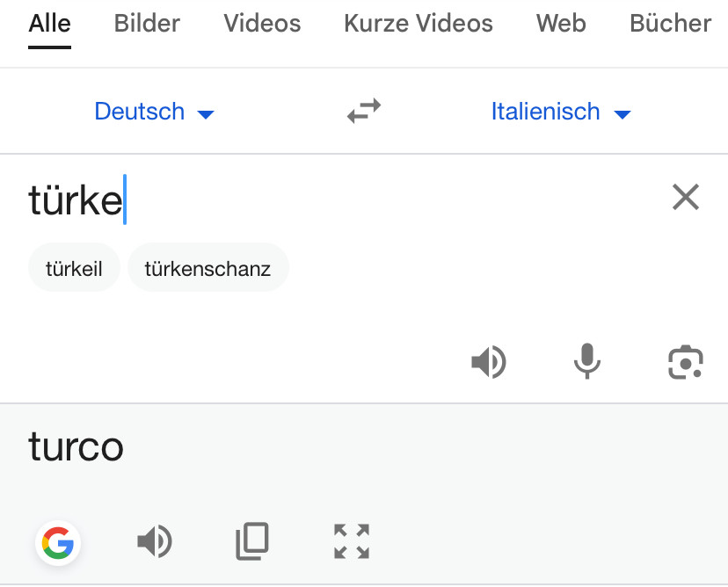728x587 pixels.
Task: Copy the translation to clipboard
Action: [252, 542]
